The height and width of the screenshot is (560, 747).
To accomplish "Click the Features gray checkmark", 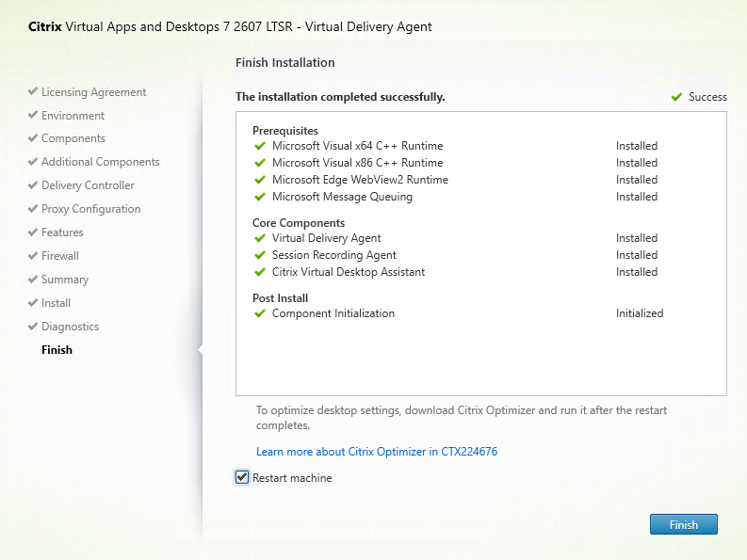I will pos(33,232).
